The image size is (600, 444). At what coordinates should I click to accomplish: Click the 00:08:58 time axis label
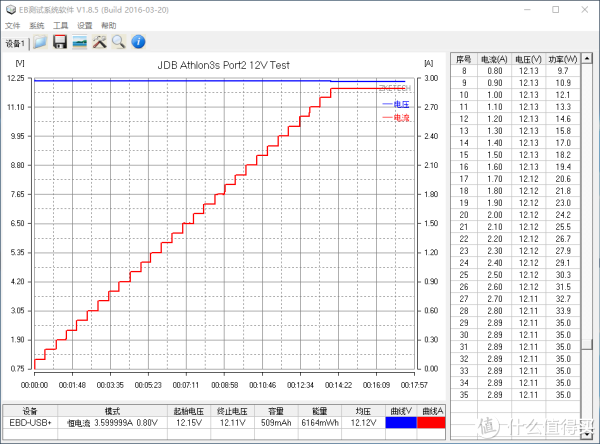click(x=225, y=385)
